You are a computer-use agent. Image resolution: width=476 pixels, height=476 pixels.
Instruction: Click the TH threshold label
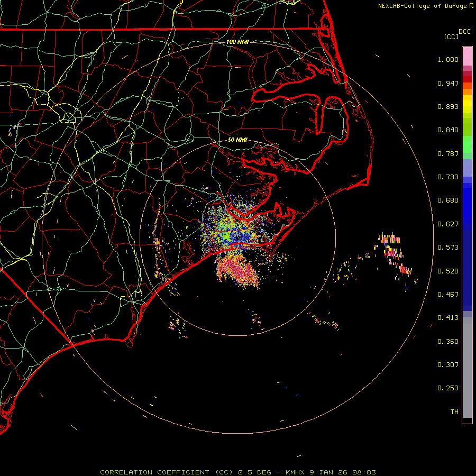click(454, 412)
